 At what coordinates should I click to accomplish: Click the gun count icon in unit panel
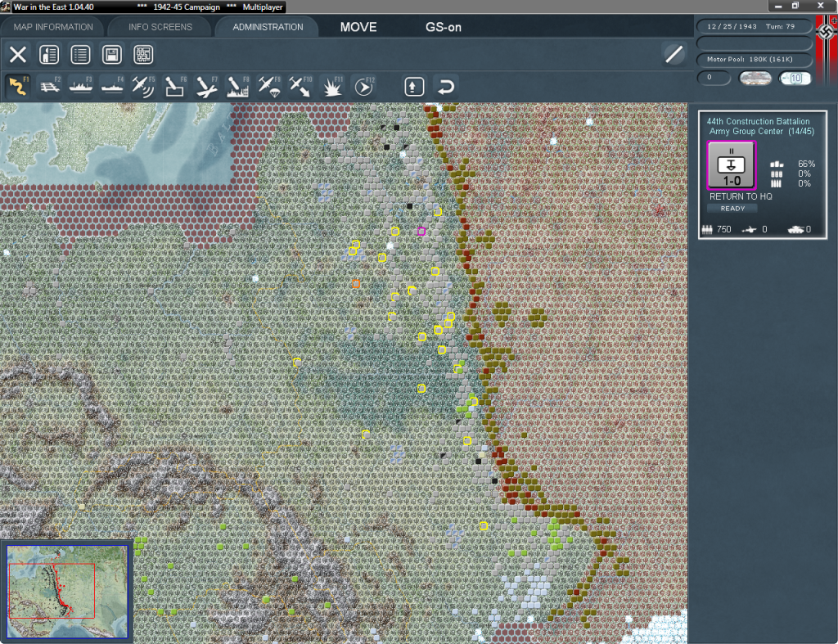pos(749,229)
